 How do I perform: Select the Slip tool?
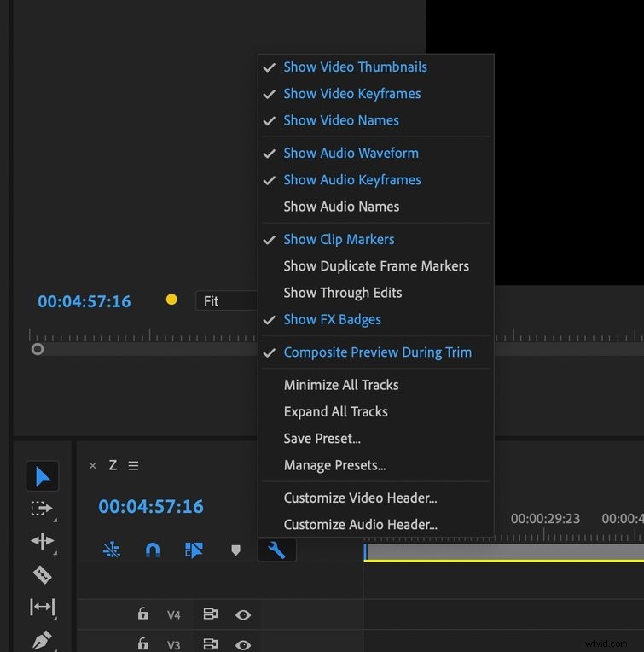click(43, 607)
